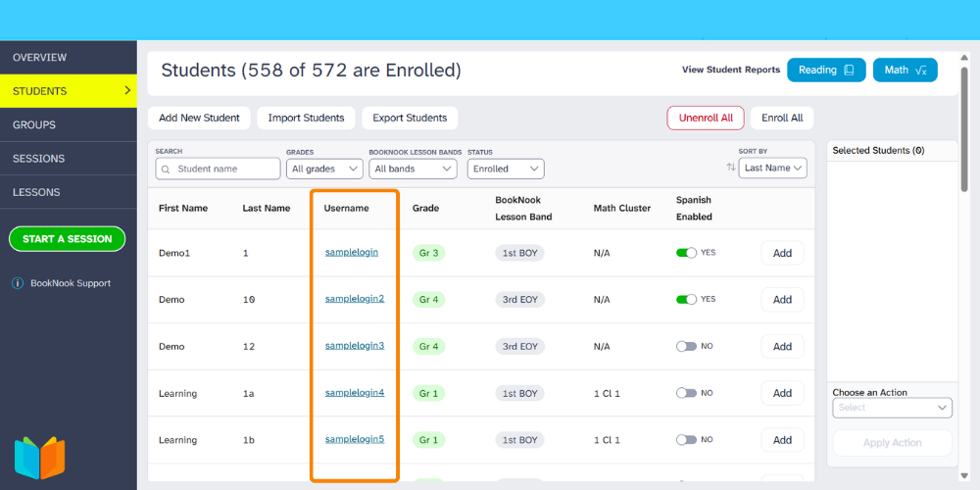This screenshot has height=490, width=980.
Task: Click the magnifier icon in search box
Action: pyautogui.click(x=166, y=169)
